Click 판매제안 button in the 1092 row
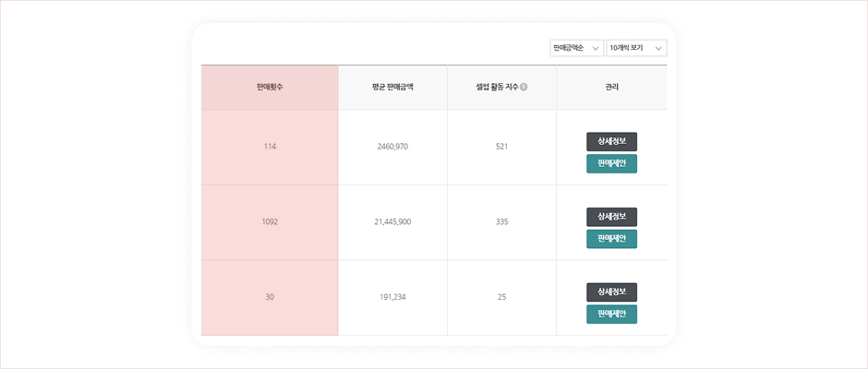Viewport: 868px width, 369px height. (611, 239)
